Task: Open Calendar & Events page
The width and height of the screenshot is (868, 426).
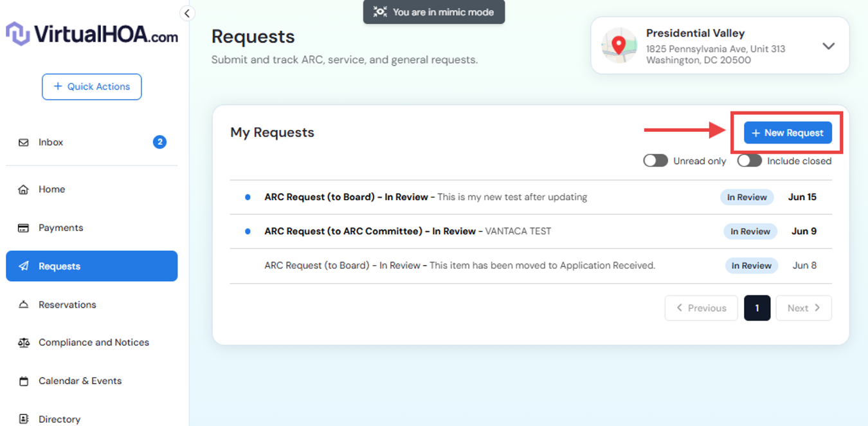Action: [x=92, y=381]
